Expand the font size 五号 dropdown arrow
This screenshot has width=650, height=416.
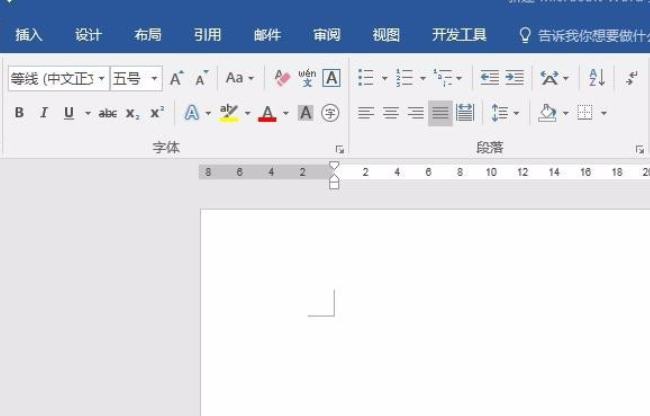[x=154, y=78]
